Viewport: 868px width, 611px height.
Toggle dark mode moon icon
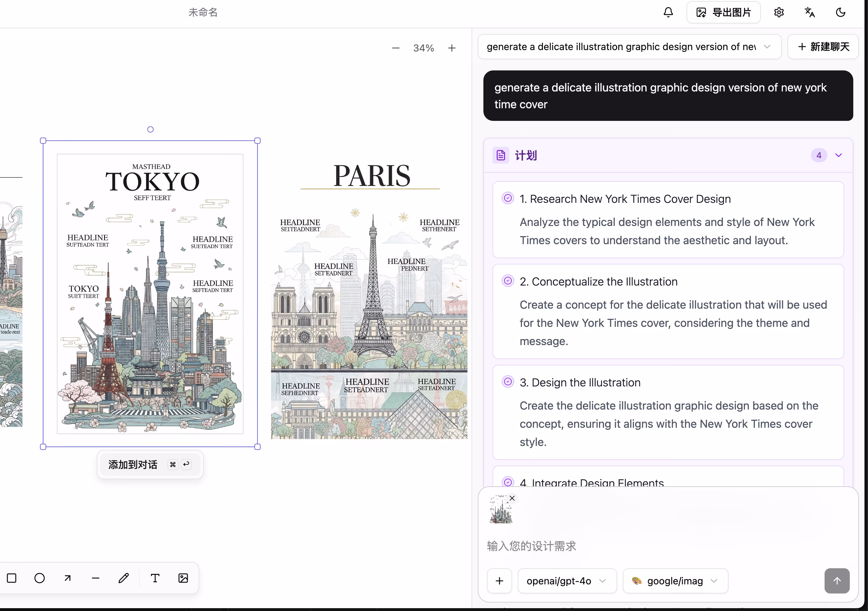click(x=840, y=13)
